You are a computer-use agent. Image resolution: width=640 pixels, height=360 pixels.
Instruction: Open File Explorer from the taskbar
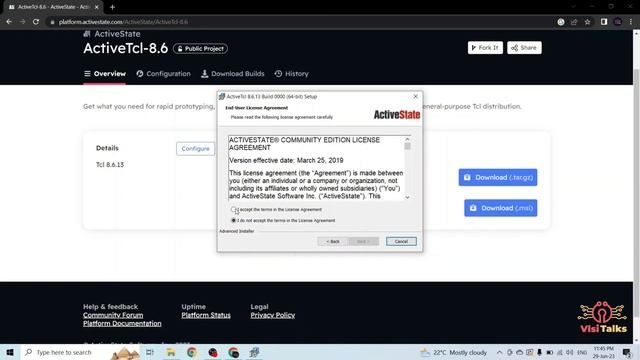tap(171, 352)
